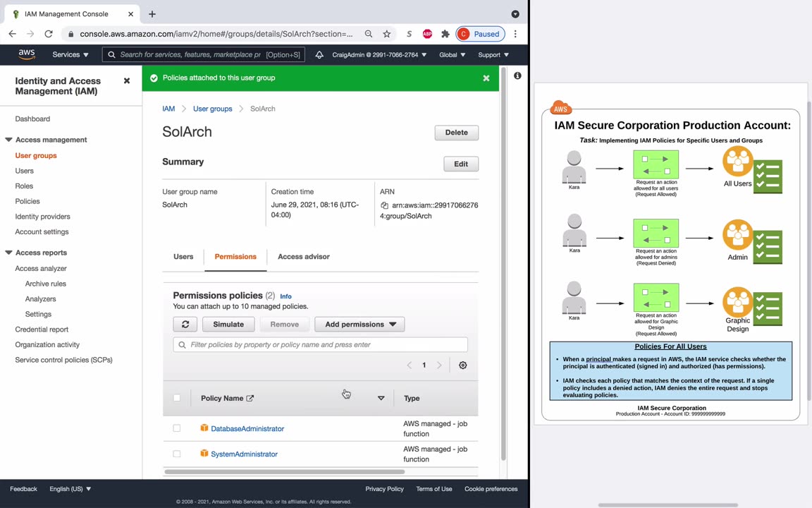Open the extensions puzzle icon
This screenshot has height=508, width=812.
pyautogui.click(x=445, y=34)
